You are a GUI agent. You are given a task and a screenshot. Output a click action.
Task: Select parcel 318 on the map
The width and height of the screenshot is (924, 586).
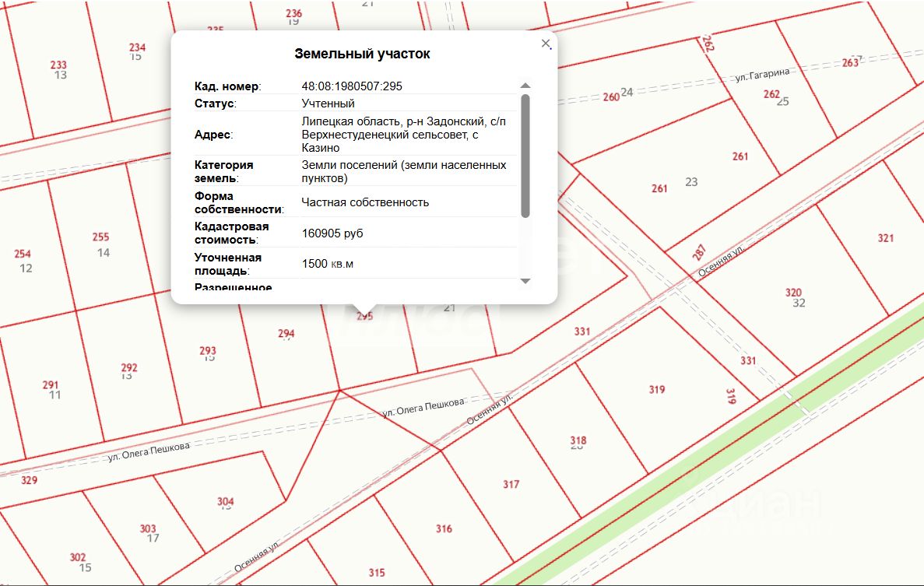(x=578, y=440)
